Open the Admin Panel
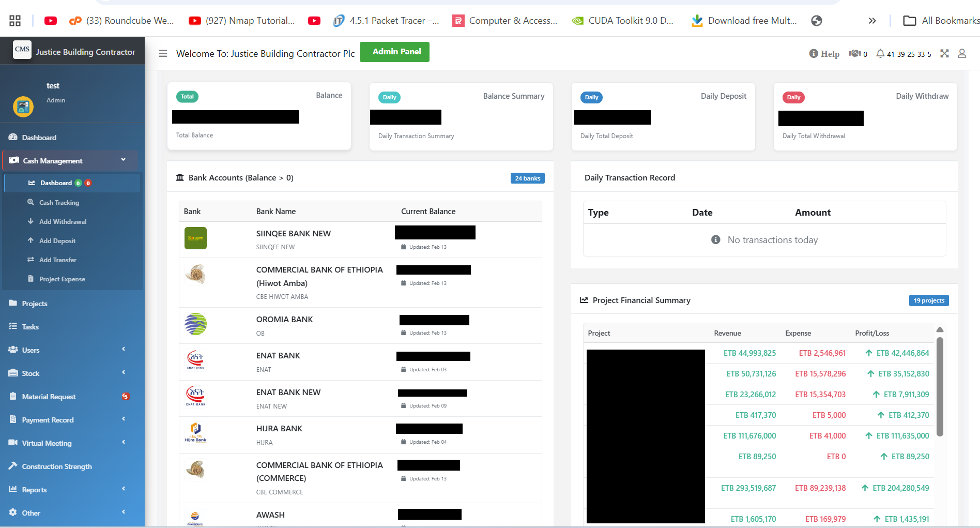Screen dimensions: 980x528 pos(394,52)
